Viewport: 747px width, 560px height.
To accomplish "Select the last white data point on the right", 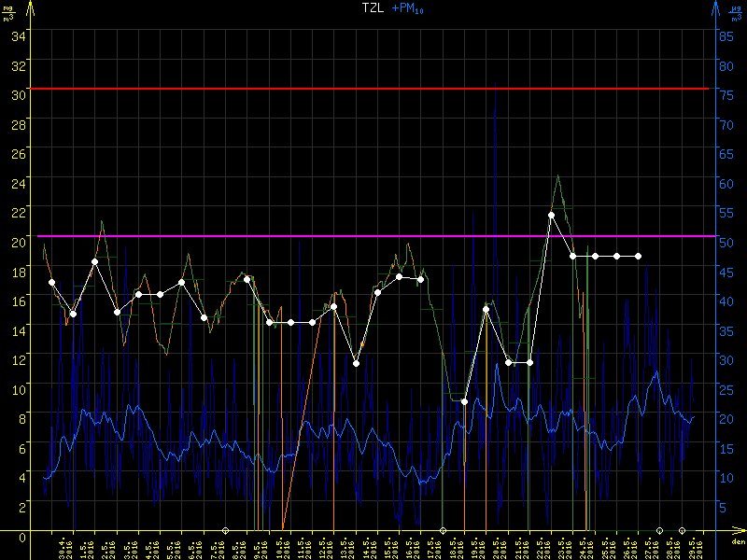I will [638, 256].
